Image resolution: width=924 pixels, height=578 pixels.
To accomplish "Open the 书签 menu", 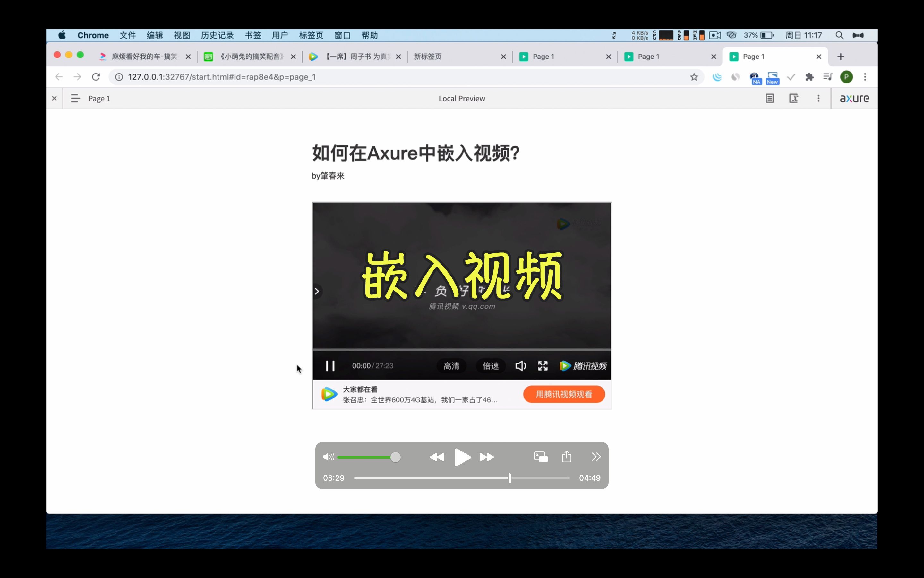I will pyautogui.click(x=253, y=35).
